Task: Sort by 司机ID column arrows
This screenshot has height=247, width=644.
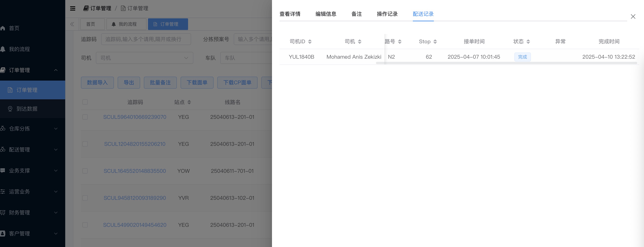Action: pos(310,41)
